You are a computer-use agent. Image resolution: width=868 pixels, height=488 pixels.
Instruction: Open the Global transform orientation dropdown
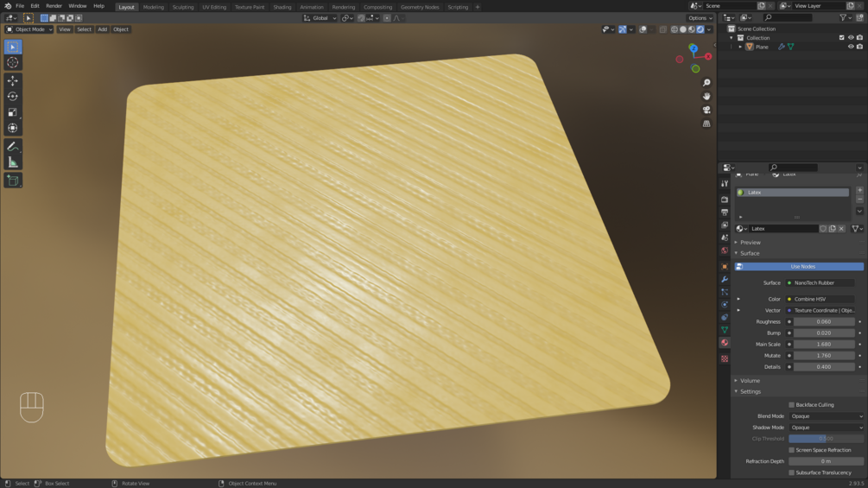(320, 18)
